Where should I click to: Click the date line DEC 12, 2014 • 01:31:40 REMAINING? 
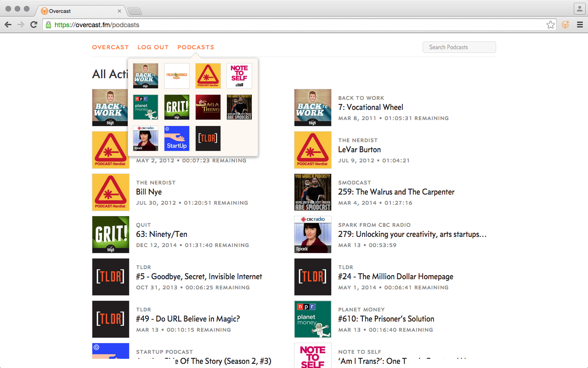tap(192, 245)
